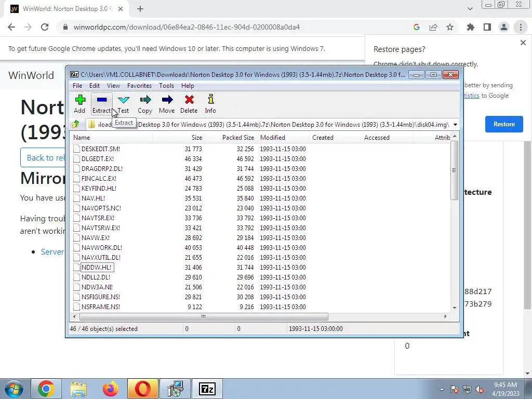Click the red Delete toolbar icon
Viewport: 532px width, 399px height.
click(189, 104)
